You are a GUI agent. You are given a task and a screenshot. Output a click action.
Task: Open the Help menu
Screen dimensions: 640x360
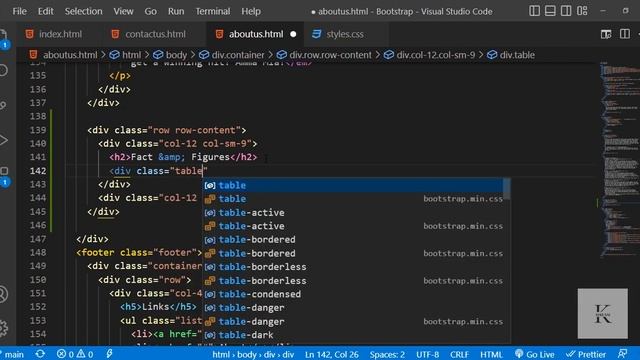pyautogui.click(x=251, y=11)
